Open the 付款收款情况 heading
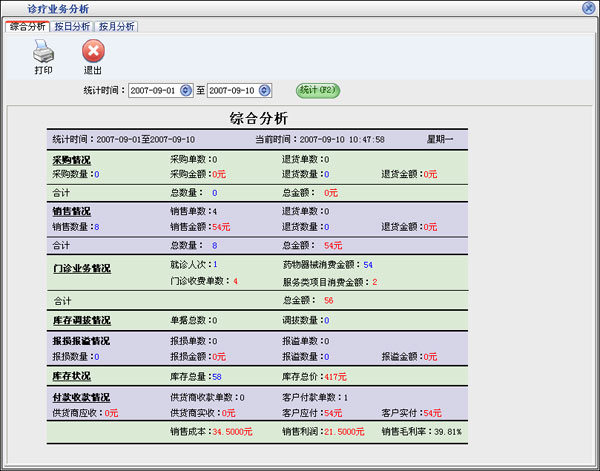The width and height of the screenshot is (600, 471). point(81,397)
